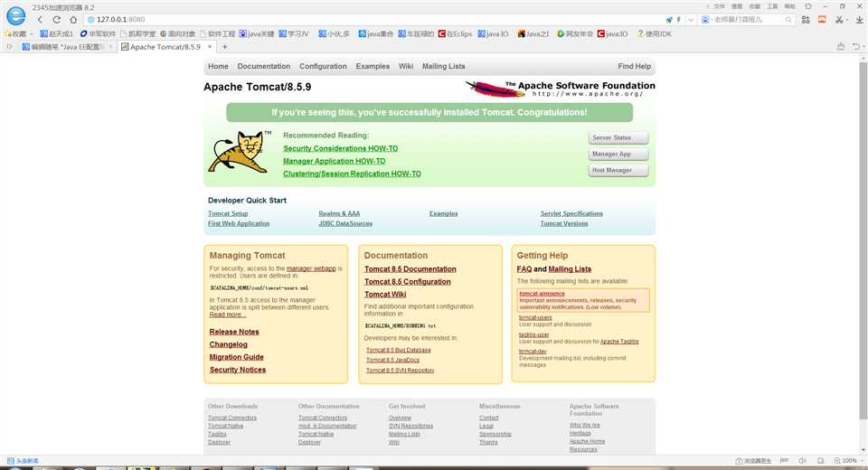Open the 'java集合' bookmark
The image size is (868, 470).
pyautogui.click(x=376, y=33)
